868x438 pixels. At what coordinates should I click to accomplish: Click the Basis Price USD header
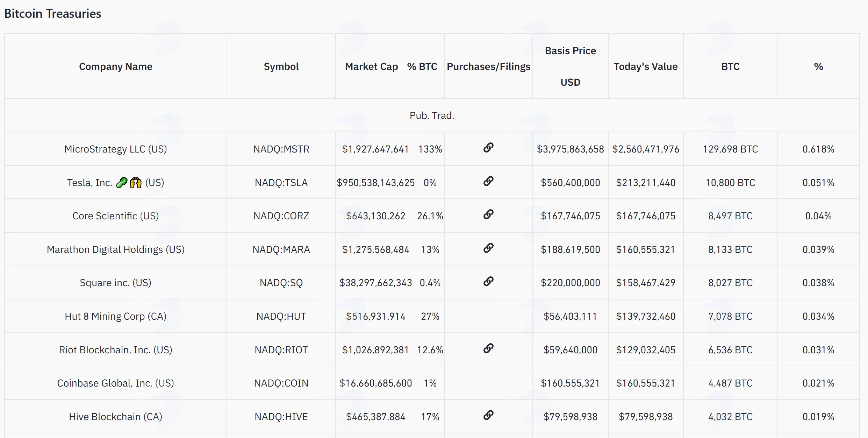[x=571, y=66]
